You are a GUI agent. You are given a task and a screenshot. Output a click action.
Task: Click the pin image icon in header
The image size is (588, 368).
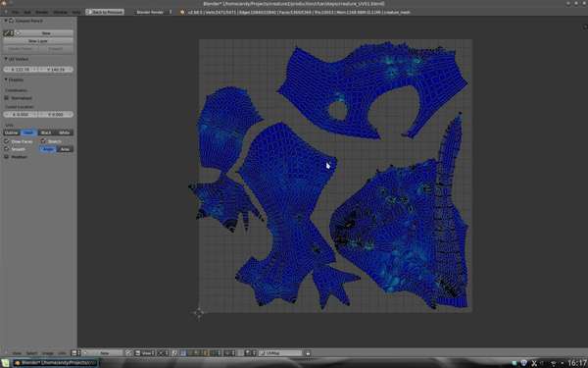tap(129, 353)
